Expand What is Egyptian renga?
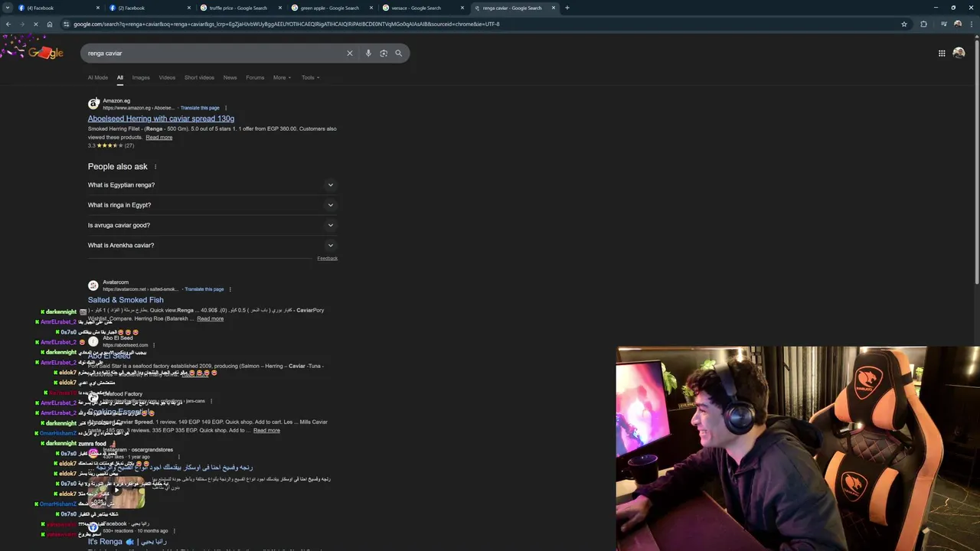980x551 pixels. tap(212, 184)
